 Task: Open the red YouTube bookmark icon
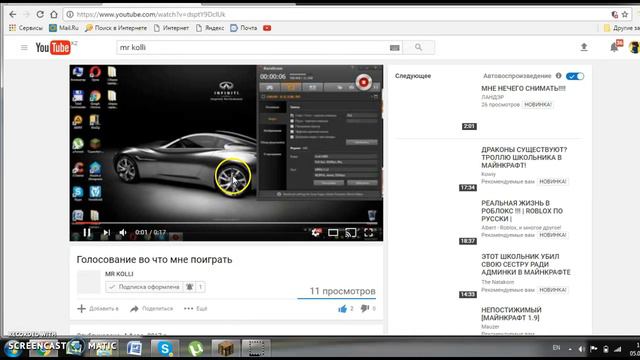coord(267,28)
